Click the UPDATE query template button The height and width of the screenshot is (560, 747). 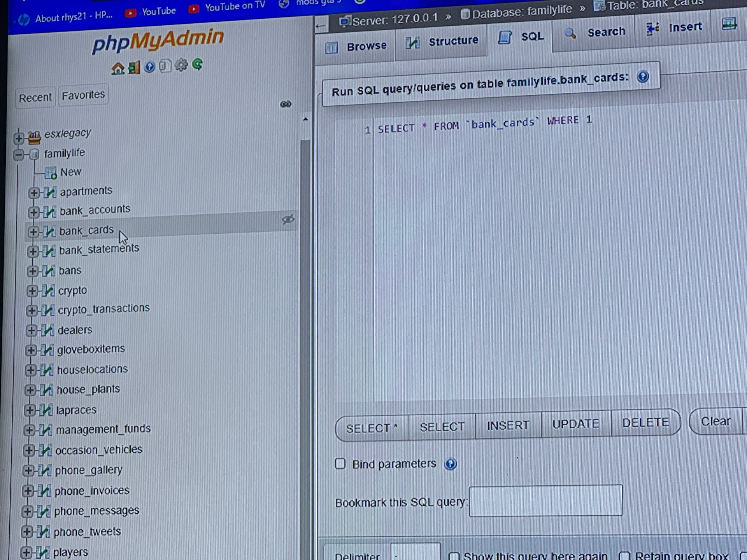[x=576, y=424]
